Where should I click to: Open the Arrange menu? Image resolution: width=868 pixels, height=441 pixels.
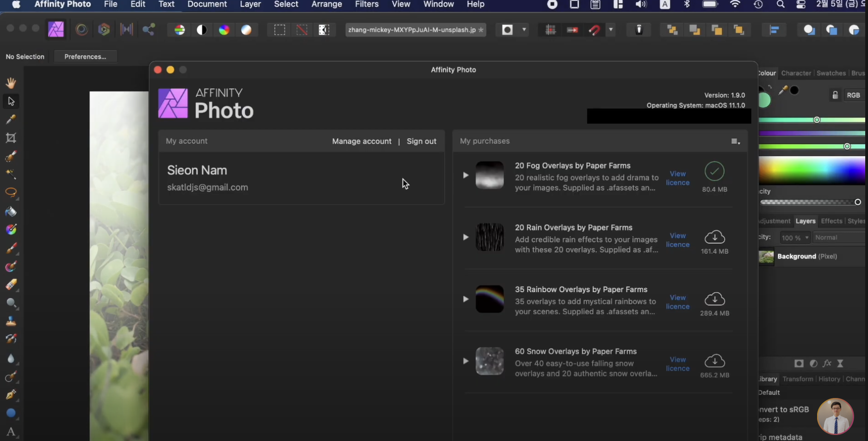coord(327,5)
